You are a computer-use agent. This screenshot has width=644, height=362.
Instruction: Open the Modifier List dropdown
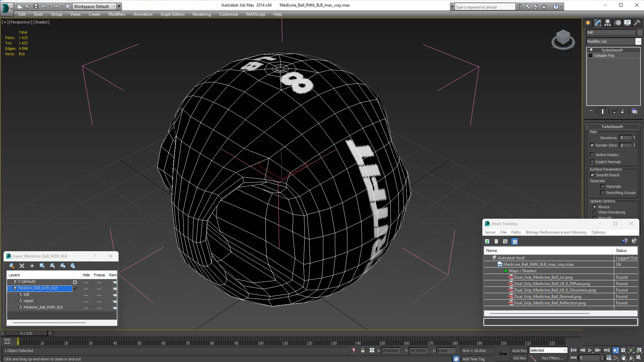point(639,41)
